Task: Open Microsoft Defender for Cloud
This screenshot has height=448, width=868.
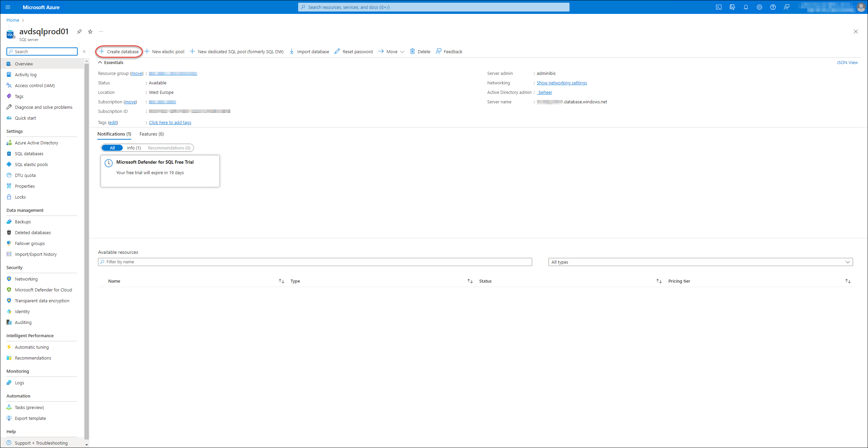Action: (x=42, y=290)
